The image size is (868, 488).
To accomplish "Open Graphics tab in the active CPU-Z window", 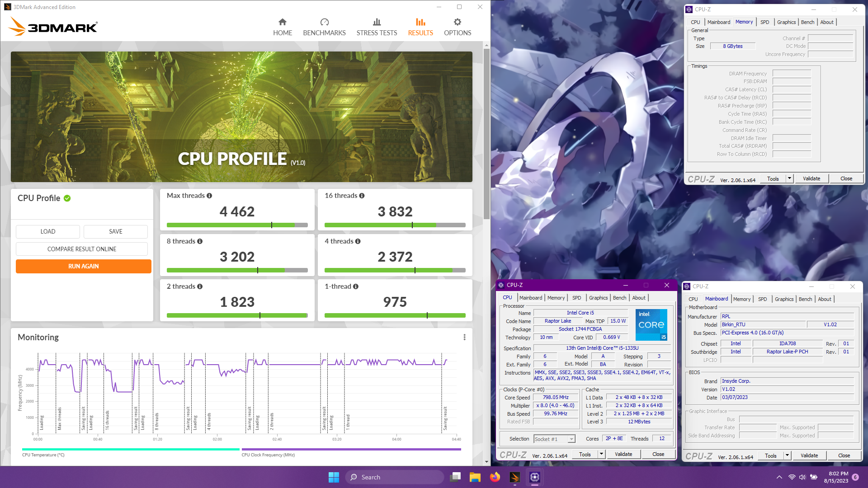I will click(x=598, y=298).
